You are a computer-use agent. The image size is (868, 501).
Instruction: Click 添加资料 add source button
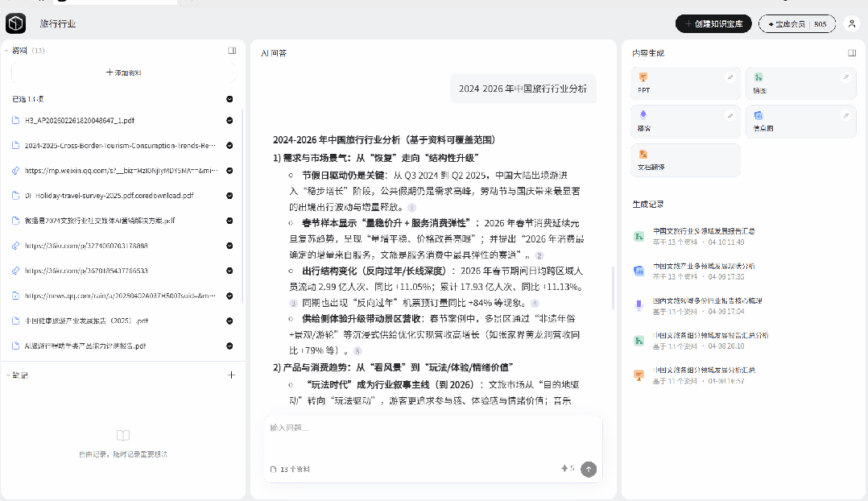click(x=123, y=72)
